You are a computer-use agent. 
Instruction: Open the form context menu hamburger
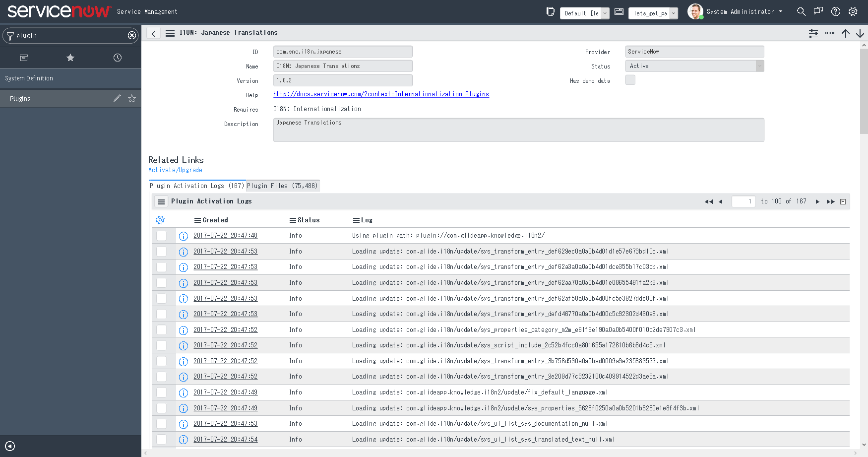pyautogui.click(x=170, y=32)
